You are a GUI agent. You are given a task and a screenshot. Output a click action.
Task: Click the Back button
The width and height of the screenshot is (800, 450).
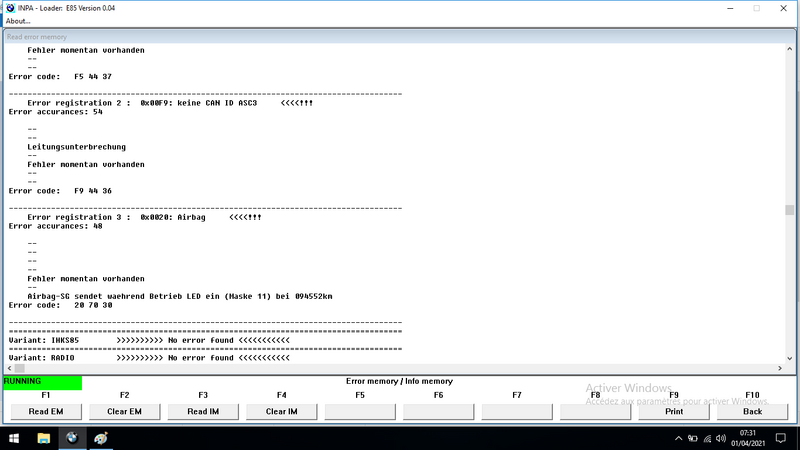click(x=753, y=411)
